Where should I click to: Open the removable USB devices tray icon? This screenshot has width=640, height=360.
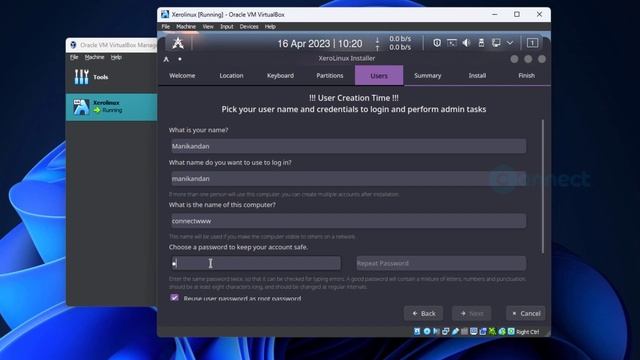coord(481,43)
